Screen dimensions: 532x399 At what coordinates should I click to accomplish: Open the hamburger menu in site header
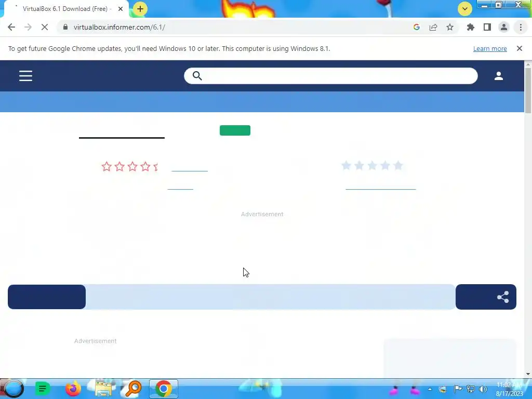[26, 76]
